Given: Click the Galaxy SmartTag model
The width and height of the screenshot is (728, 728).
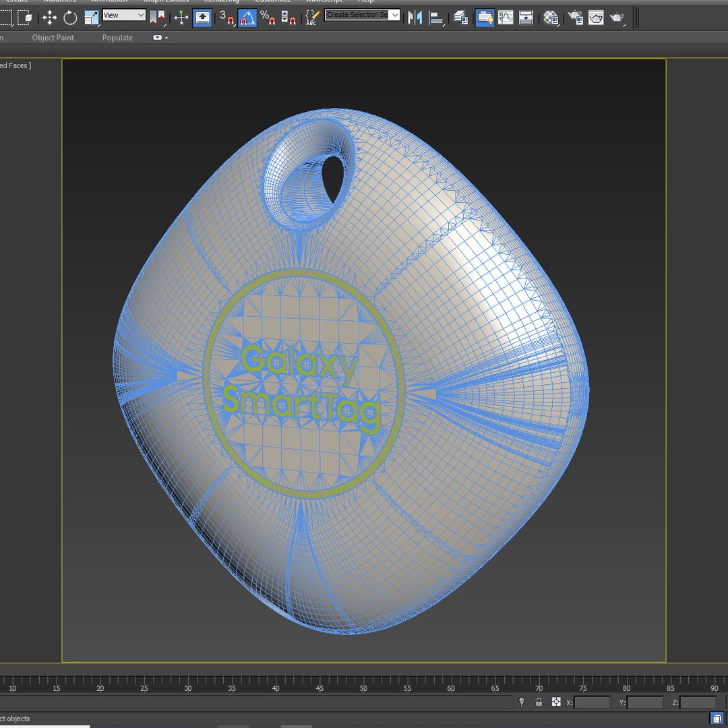Looking at the screenshot, I should click(351, 371).
